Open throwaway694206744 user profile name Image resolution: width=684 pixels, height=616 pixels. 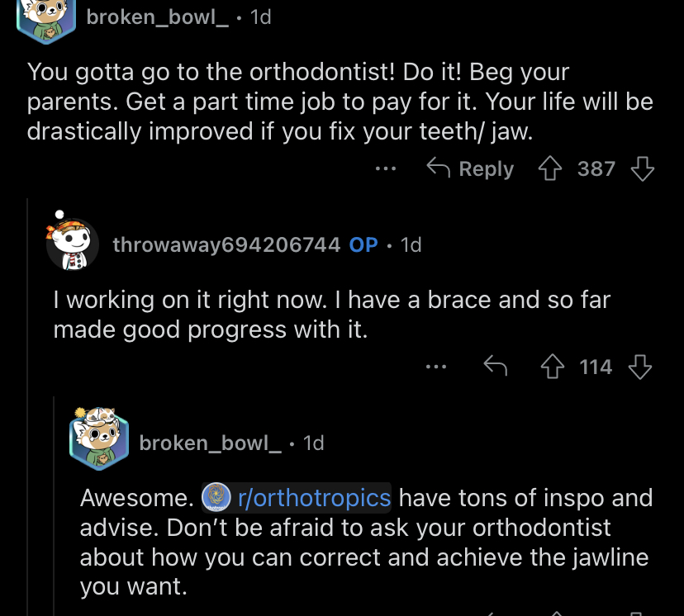tap(226, 244)
